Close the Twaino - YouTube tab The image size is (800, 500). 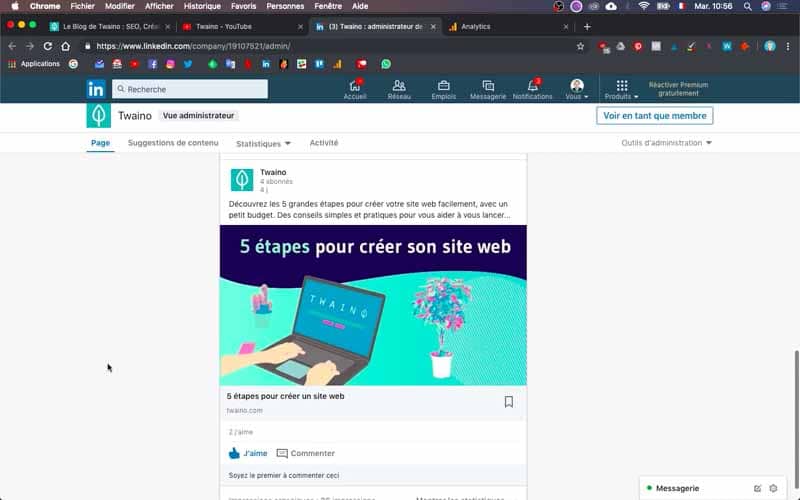tap(301, 27)
